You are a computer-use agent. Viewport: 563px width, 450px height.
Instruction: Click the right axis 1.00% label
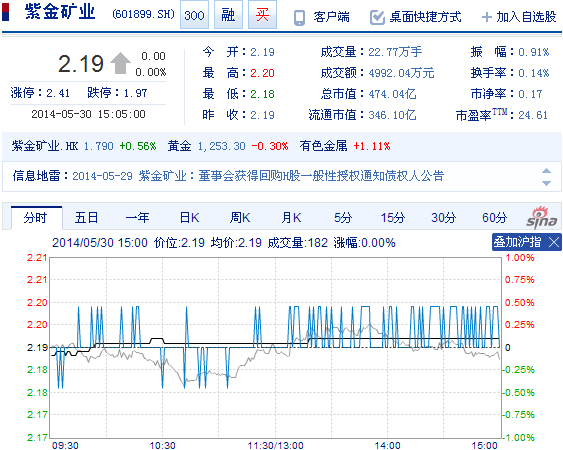519,258
